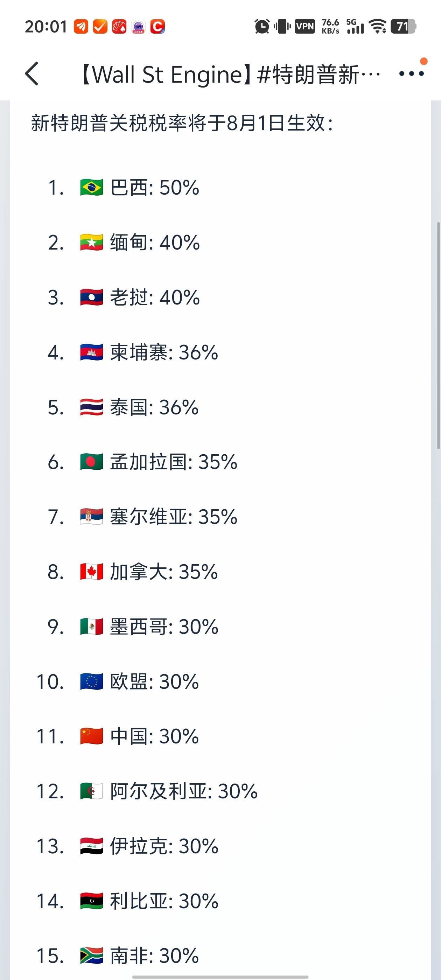The height and width of the screenshot is (980, 441).
Task: Tap the 墨西哥: 30% list entry
Action: tap(163, 626)
